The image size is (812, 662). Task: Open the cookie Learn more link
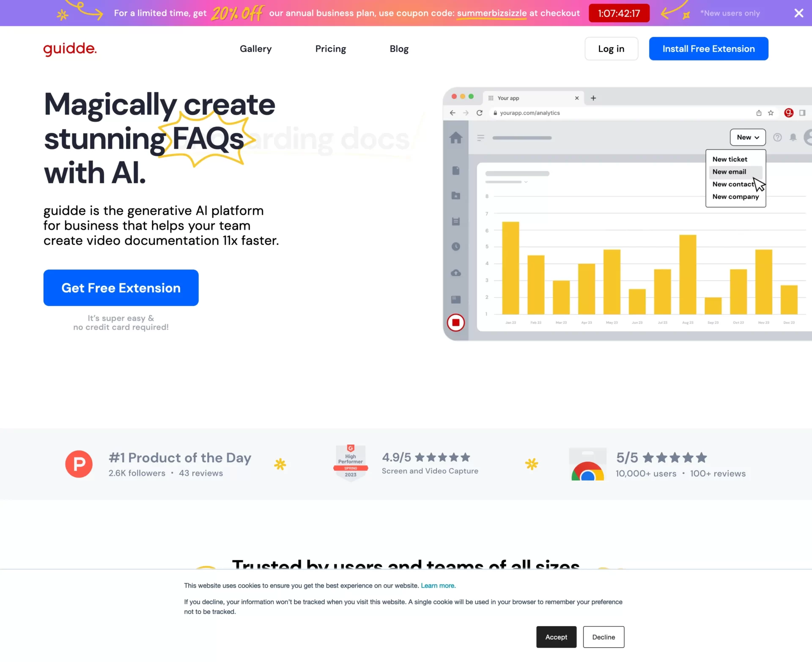pos(438,585)
